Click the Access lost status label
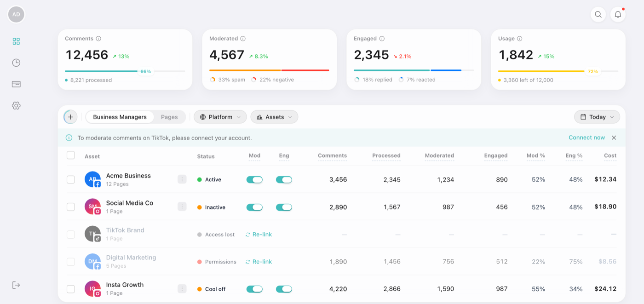Viewport: 644px width, 304px height. tap(220, 235)
